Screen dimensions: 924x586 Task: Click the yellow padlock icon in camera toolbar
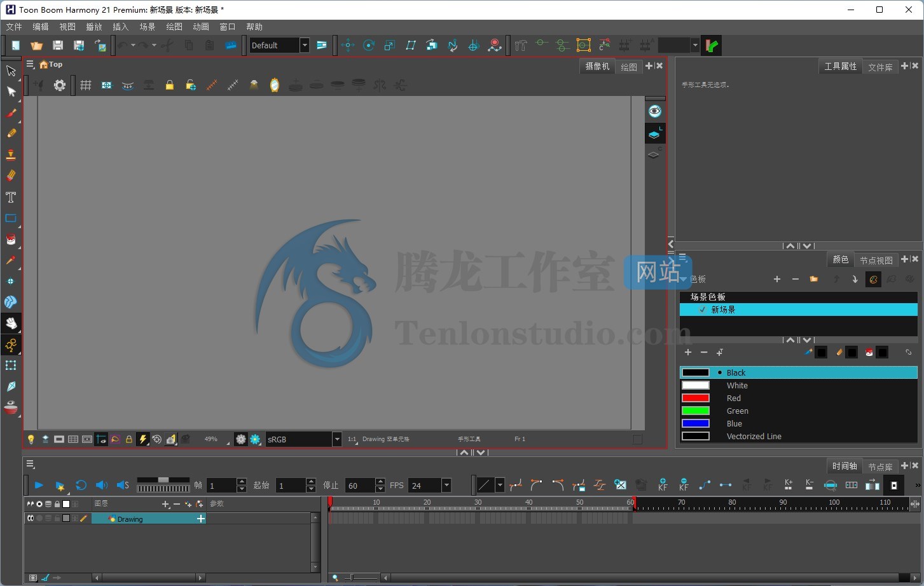coord(170,85)
